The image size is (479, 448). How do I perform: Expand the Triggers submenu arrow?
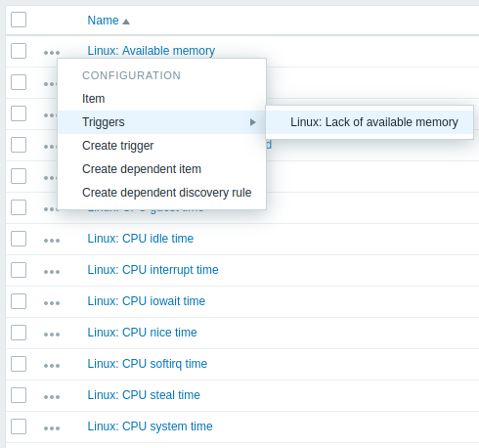click(253, 122)
